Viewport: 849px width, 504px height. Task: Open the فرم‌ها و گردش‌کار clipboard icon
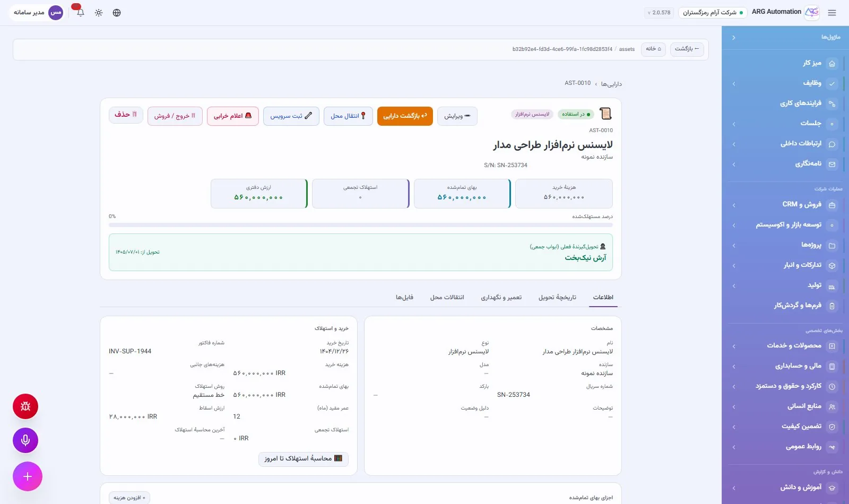pyautogui.click(x=832, y=306)
